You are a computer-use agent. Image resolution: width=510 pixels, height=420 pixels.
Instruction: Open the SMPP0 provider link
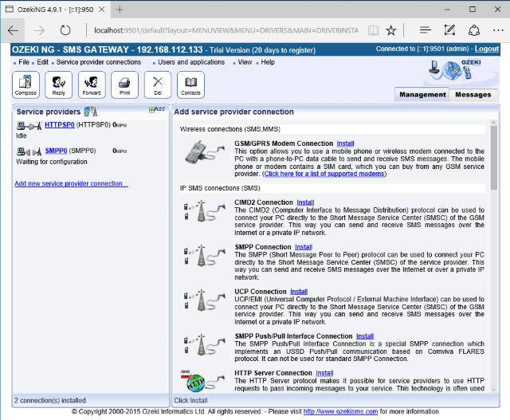coord(56,151)
